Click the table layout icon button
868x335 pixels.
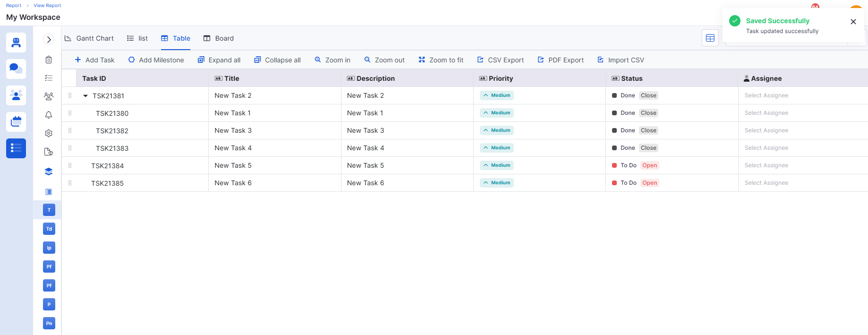point(710,38)
